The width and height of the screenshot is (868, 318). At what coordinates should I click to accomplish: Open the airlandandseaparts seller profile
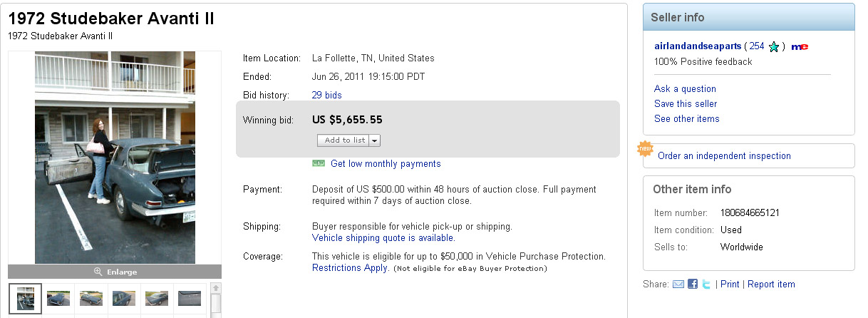pos(698,46)
